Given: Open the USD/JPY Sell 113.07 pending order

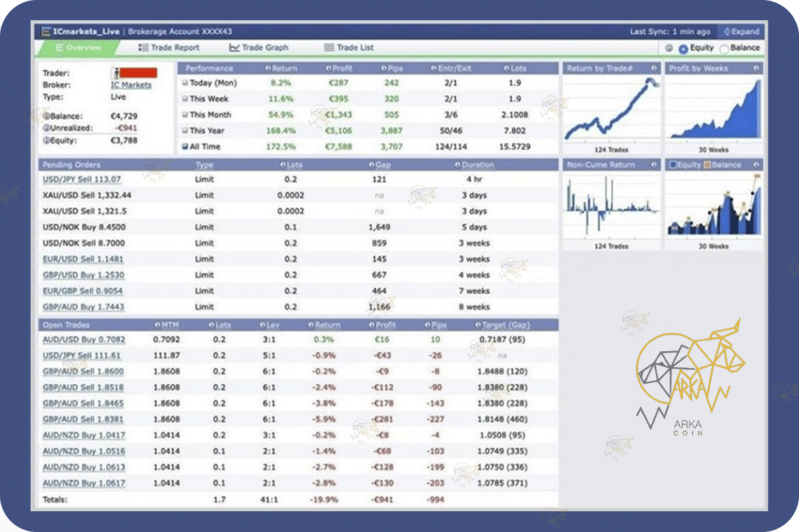Looking at the screenshot, I should click(81, 179).
